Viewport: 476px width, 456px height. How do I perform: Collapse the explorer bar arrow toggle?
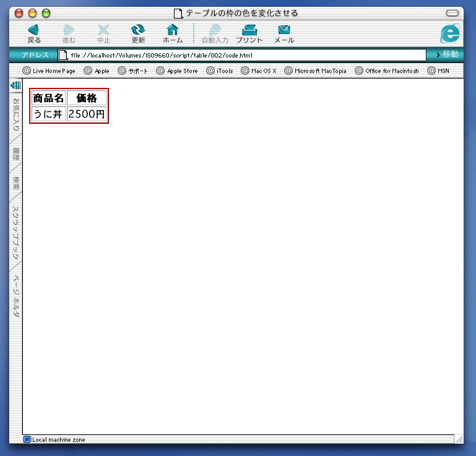(x=15, y=85)
